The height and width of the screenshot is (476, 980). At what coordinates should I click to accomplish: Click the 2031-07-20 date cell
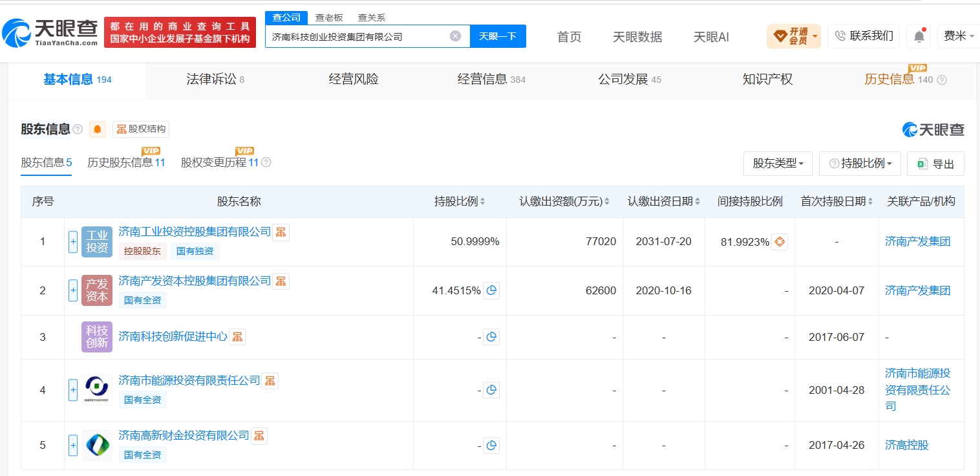[x=664, y=242]
